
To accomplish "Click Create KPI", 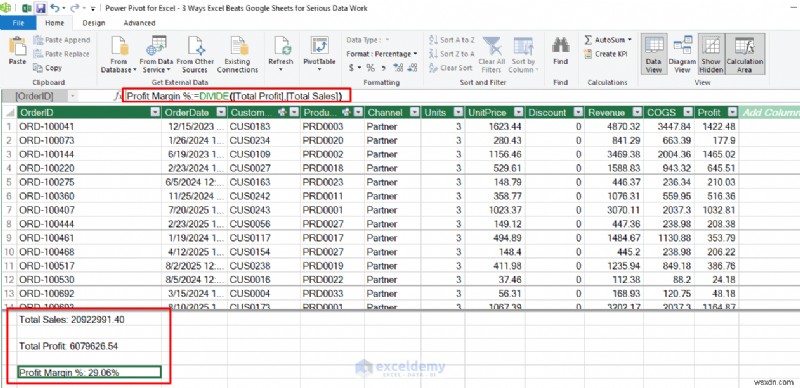I will coord(606,54).
